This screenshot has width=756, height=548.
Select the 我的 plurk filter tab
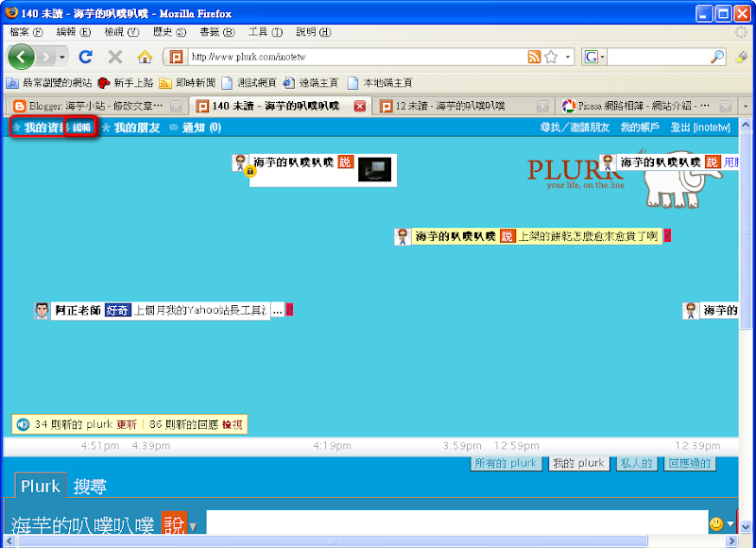578,463
